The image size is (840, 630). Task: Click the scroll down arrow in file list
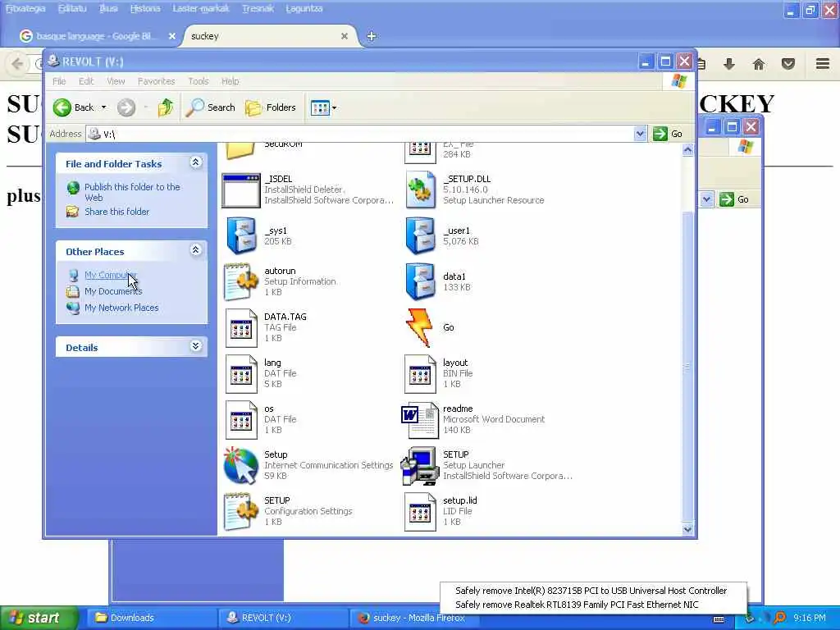coord(688,529)
